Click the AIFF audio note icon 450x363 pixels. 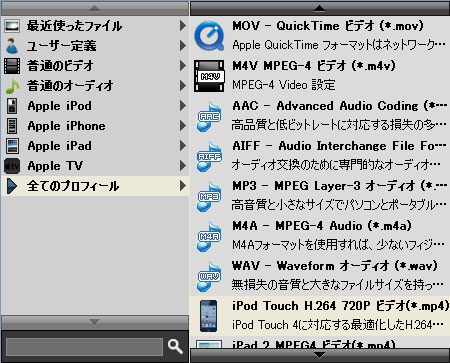[209, 156]
